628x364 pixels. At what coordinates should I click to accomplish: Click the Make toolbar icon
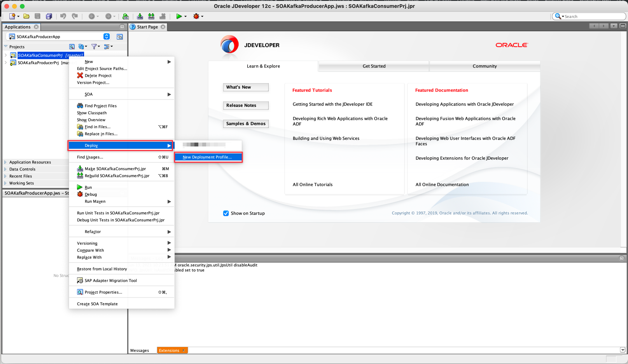coord(140,16)
